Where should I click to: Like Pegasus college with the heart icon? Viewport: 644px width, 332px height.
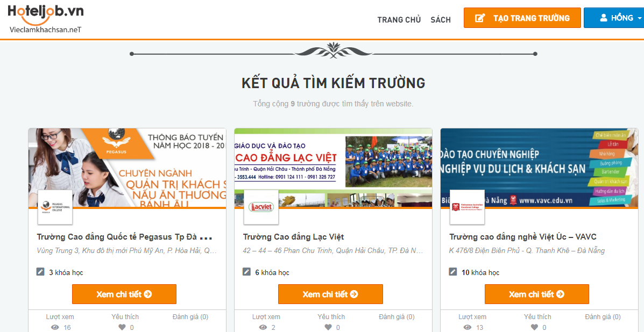tap(122, 327)
